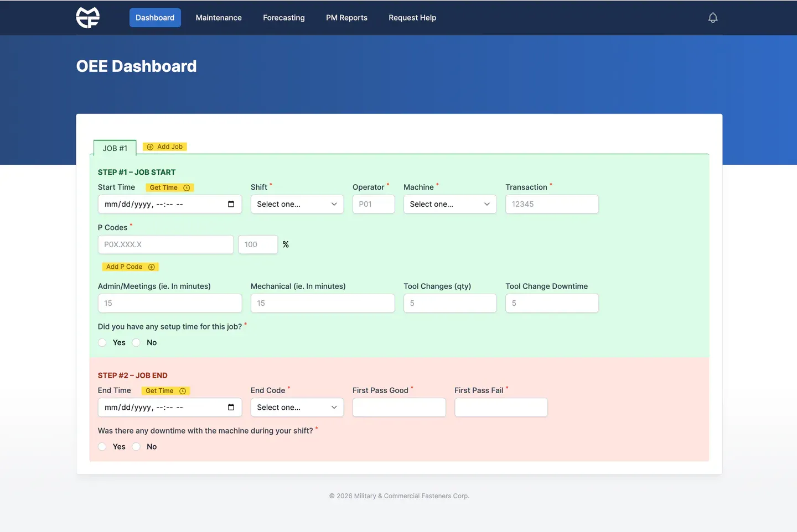Focus the P Code percentage field

[x=258, y=244]
